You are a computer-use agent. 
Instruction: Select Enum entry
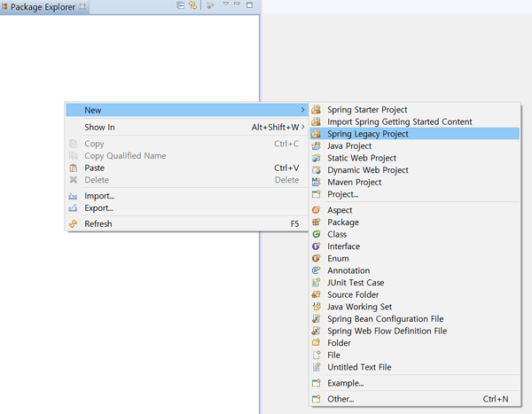click(x=415, y=258)
